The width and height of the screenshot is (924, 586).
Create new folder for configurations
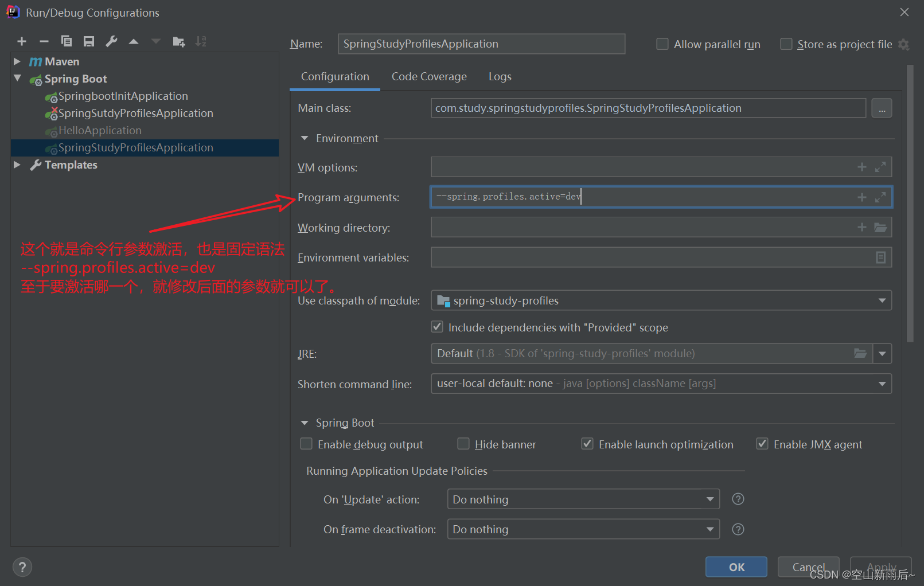point(179,41)
